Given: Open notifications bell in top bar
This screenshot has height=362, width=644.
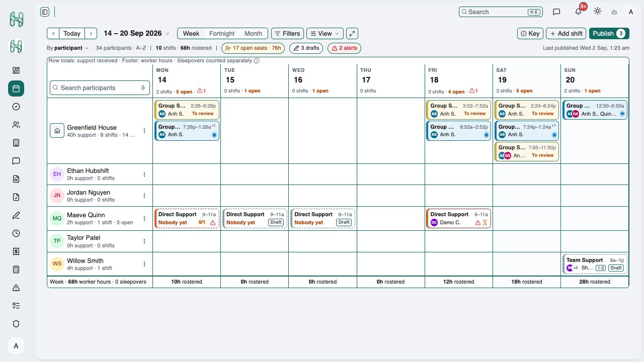Looking at the screenshot, I should [x=579, y=12].
